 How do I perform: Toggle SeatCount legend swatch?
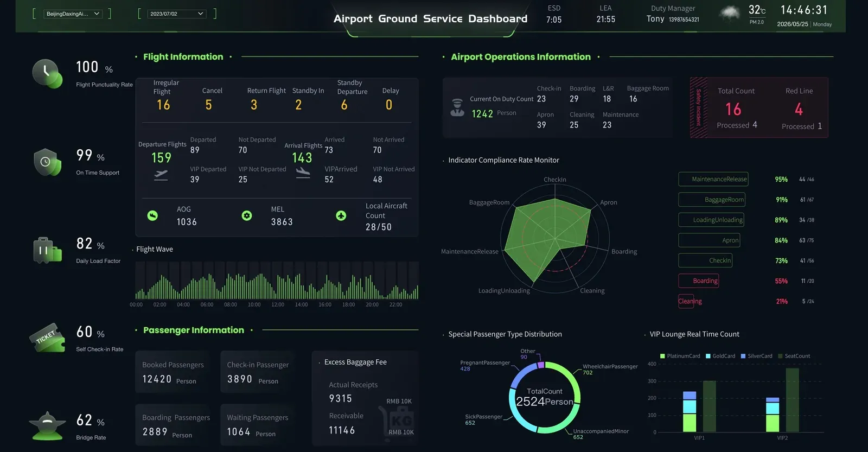780,356
